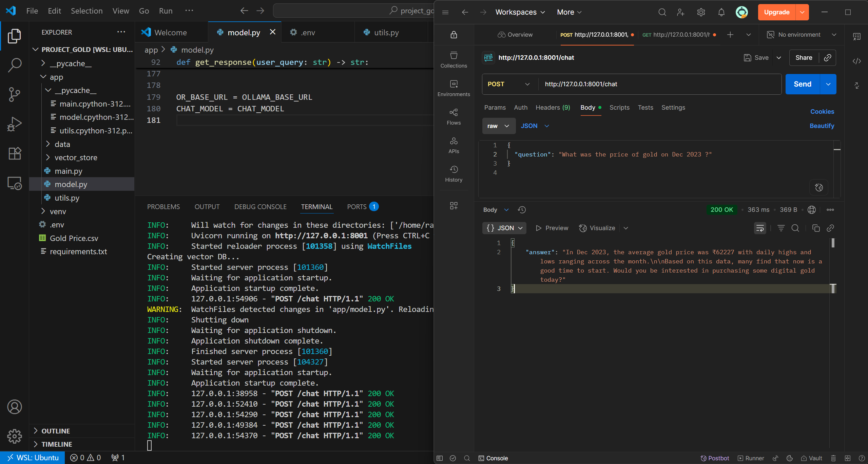The width and height of the screenshot is (868, 464).
Task: Copy response body icon
Action: pos(816,228)
